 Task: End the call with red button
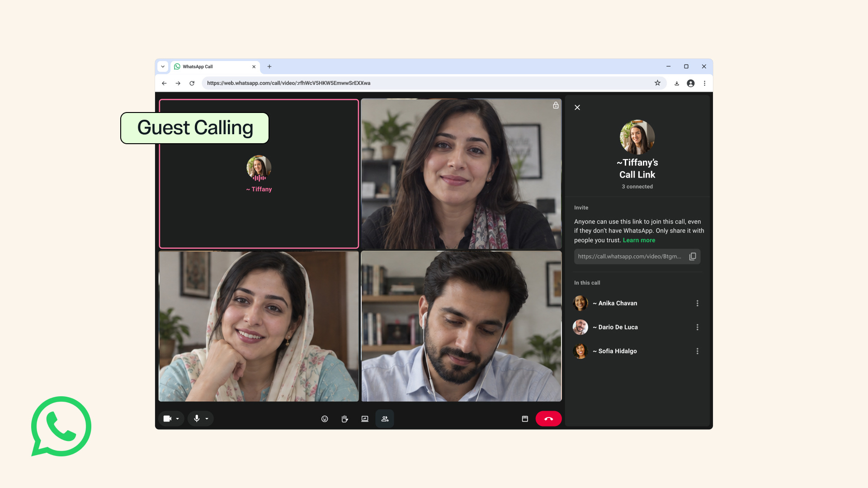coord(548,419)
